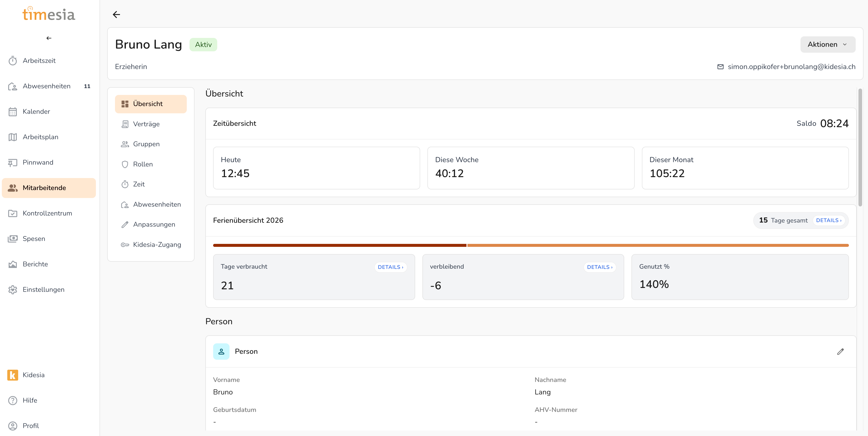
Task: Click the Pinnwand pin icon
Action: pos(13,163)
